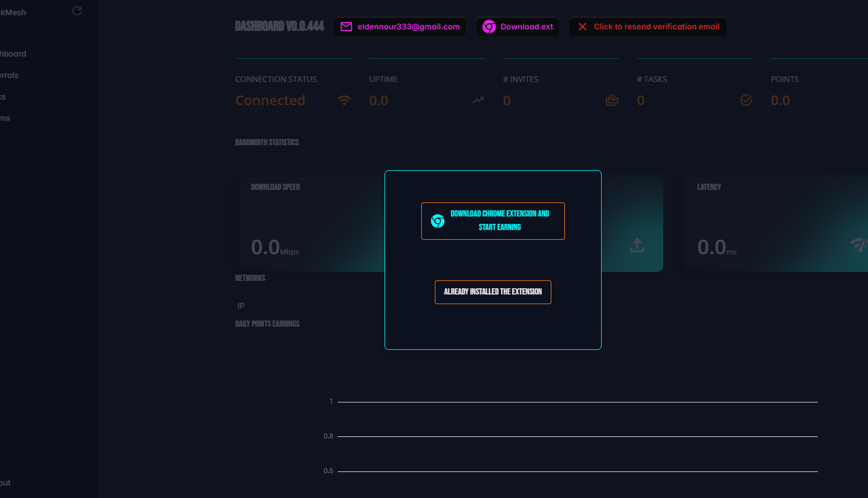Click the no-signal icon on Latency card
This screenshot has width=868, height=498.
pyautogui.click(x=858, y=245)
